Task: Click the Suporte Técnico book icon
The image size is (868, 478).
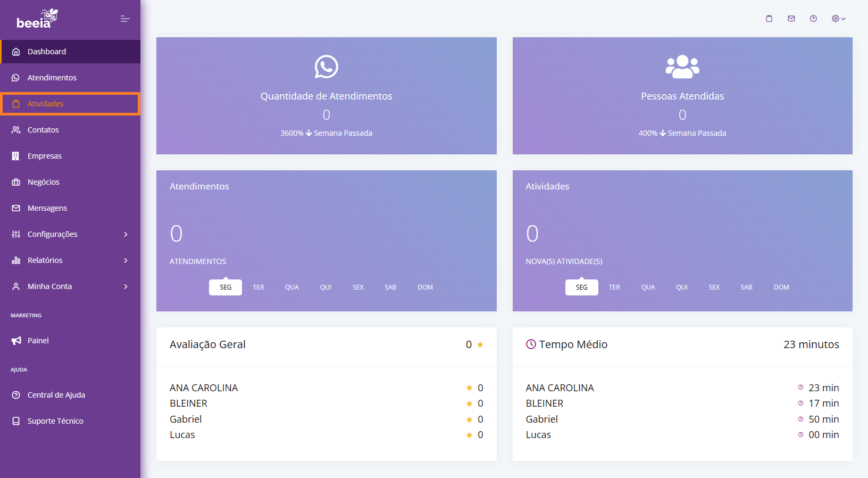Action: coord(16,421)
